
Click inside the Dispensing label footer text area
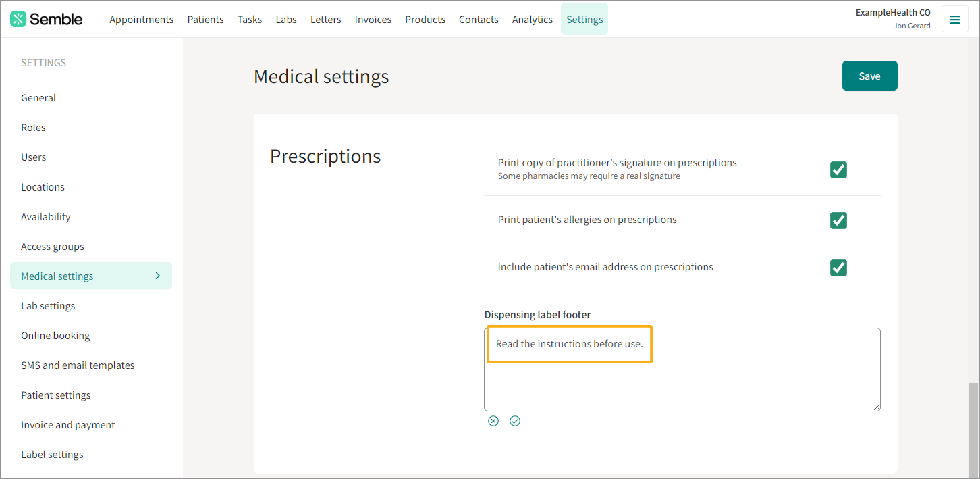pos(682,370)
